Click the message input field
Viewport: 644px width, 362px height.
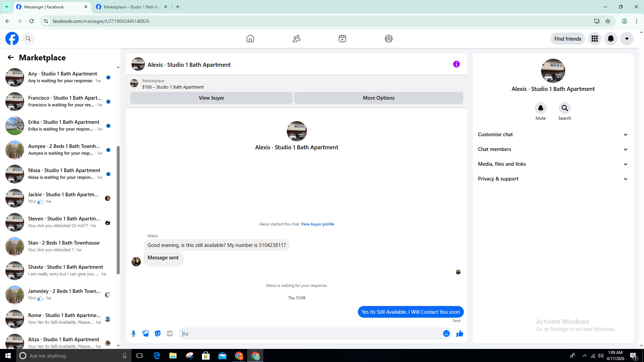click(x=310, y=333)
